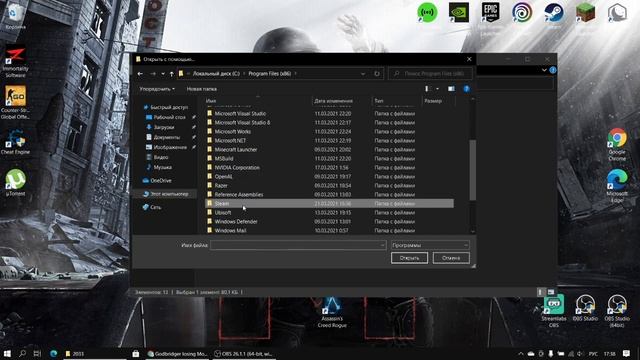
Task: Select the NVIDIA Corporation folder
Action: (329, 167)
